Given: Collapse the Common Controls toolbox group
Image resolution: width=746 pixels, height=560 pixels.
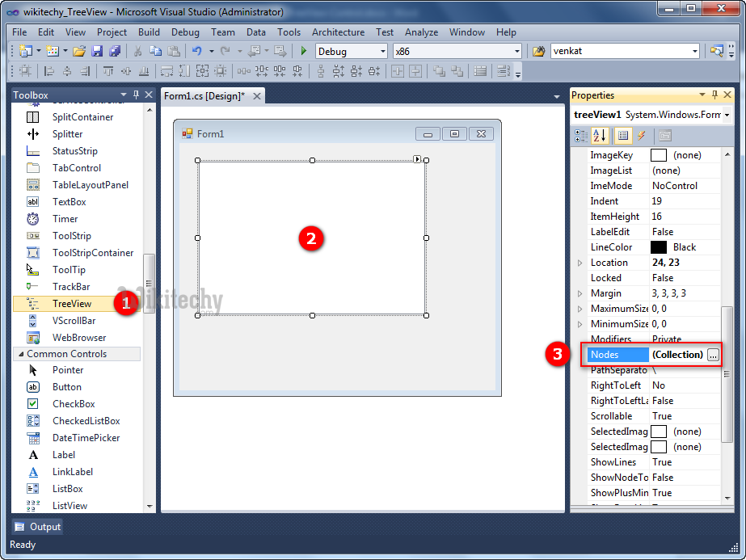Looking at the screenshot, I should click(20, 354).
